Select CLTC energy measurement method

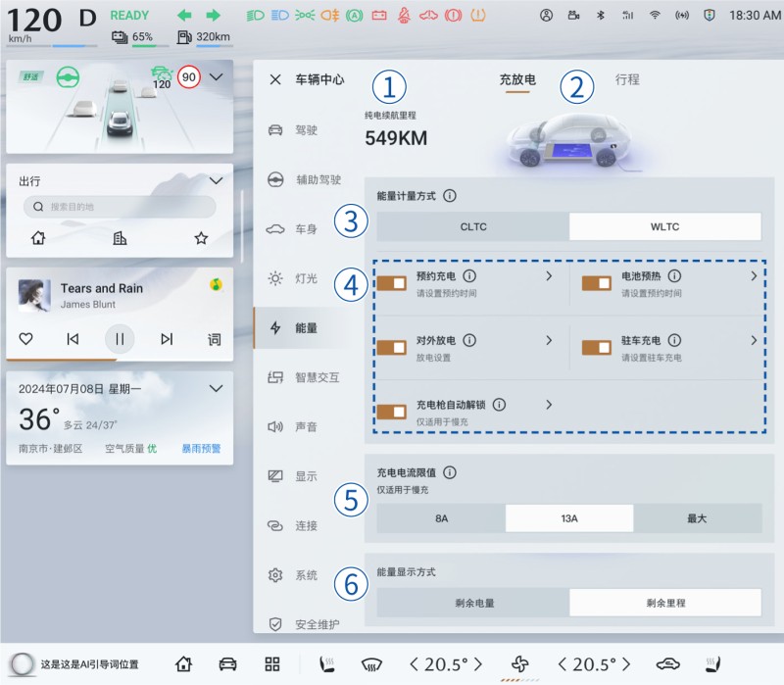point(473,227)
